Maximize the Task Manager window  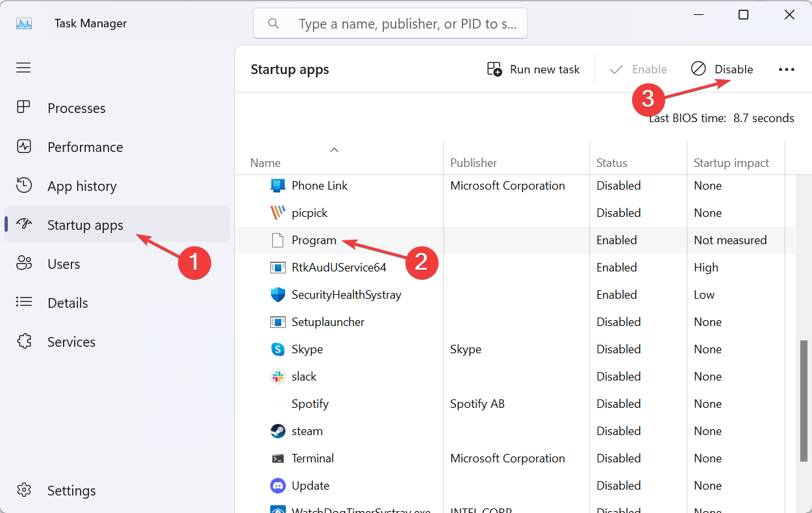[744, 15]
